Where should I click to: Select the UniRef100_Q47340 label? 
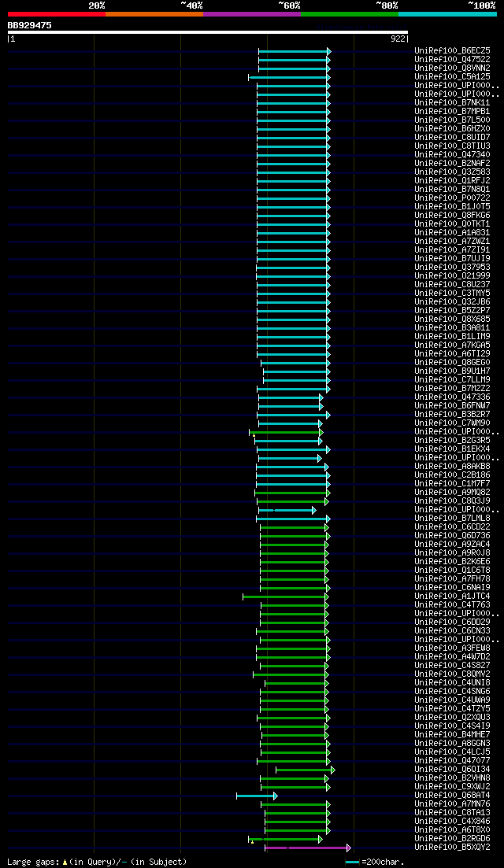coord(452,154)
